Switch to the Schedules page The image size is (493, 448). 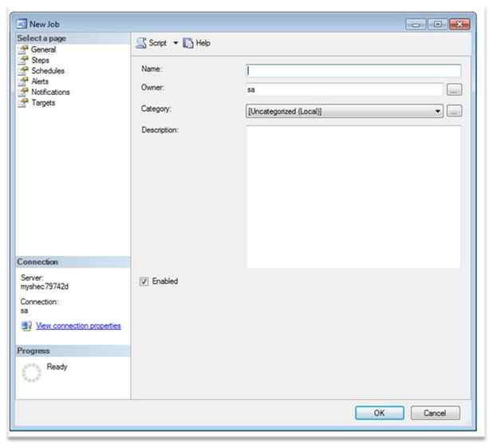(48, 71)
